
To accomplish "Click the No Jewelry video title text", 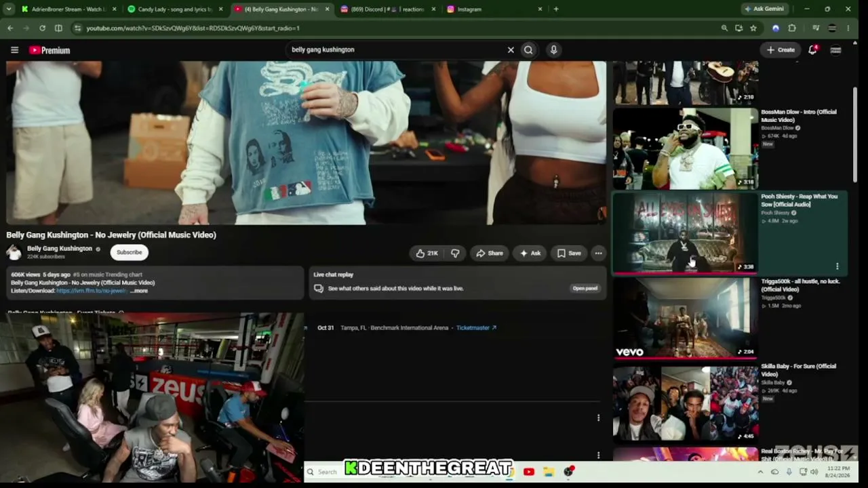I will point(111,235).
